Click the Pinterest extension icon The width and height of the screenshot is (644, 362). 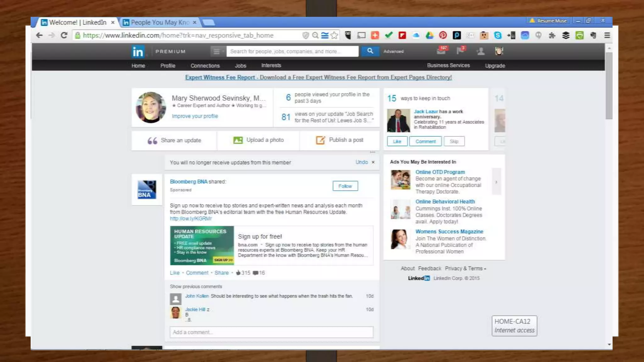443,35
